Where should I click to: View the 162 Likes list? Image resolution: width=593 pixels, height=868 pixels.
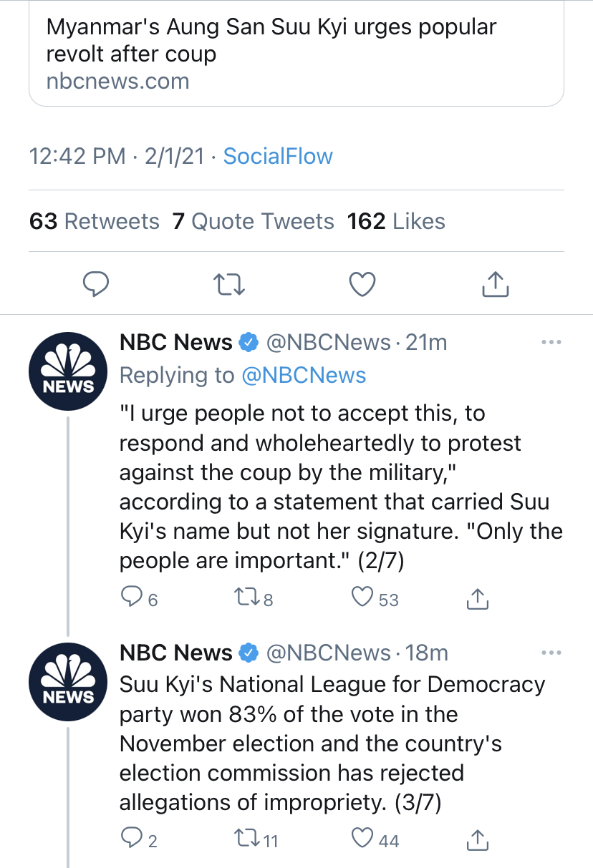pos(396,221)
